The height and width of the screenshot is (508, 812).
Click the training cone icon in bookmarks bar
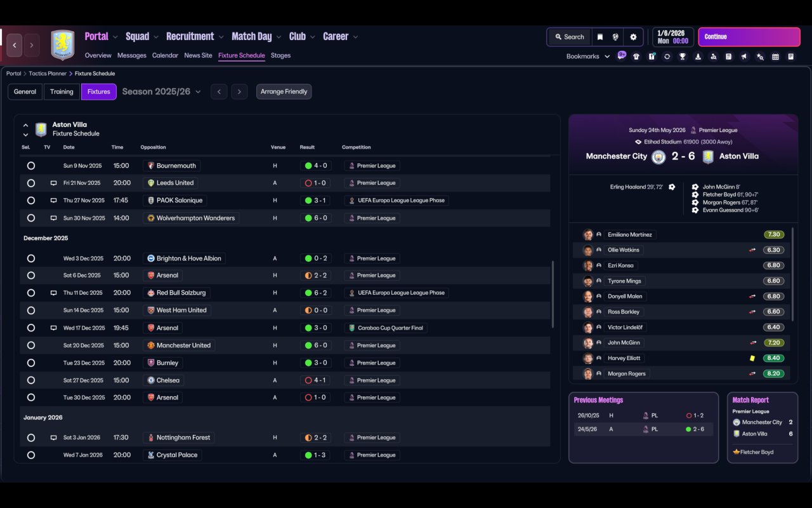point(698,57)
